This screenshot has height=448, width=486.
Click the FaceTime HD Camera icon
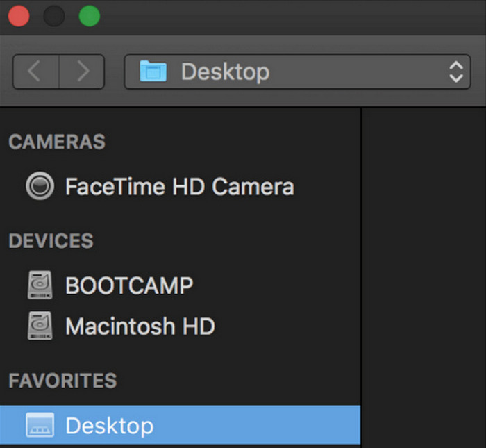coord(40,185)
